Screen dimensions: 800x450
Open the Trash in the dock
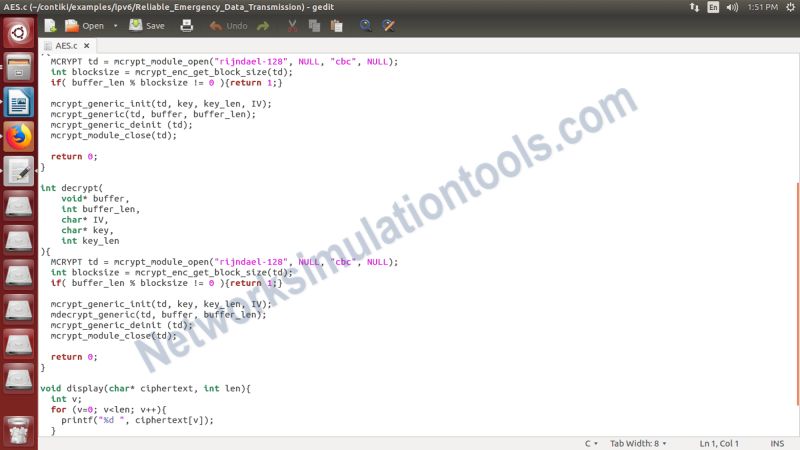(x=18, y=431)
